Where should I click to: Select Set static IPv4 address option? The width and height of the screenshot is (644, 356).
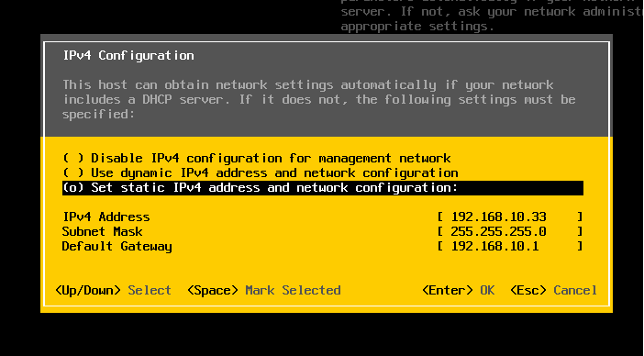323,188
